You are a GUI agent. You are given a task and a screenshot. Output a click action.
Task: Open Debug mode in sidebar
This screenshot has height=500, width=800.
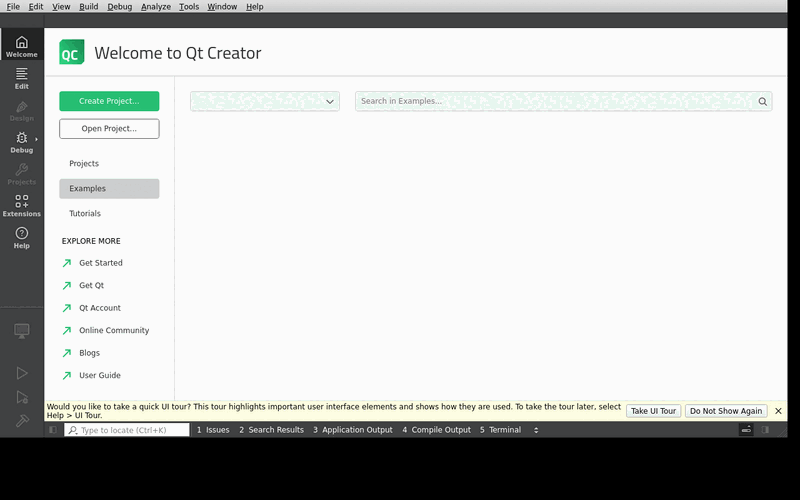[x=21, y=142]
